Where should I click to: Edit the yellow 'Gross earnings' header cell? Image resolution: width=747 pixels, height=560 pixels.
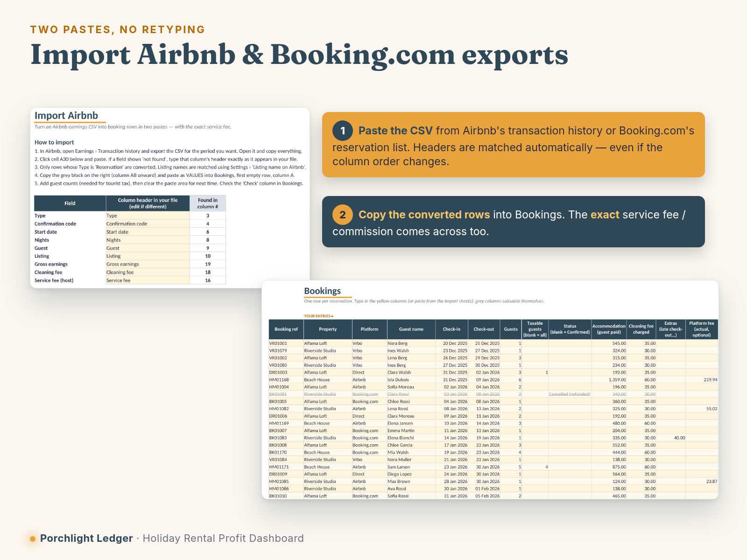[x=148, y=264]
